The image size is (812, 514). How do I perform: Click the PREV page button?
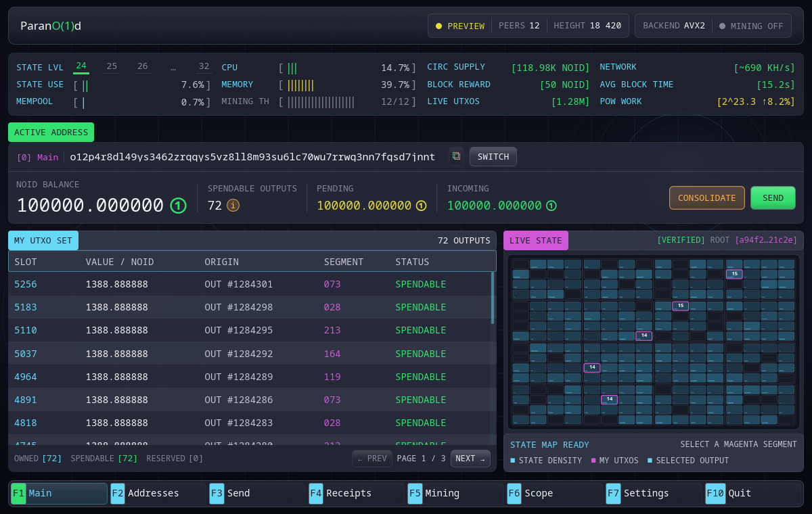click(x=372, y=458)
